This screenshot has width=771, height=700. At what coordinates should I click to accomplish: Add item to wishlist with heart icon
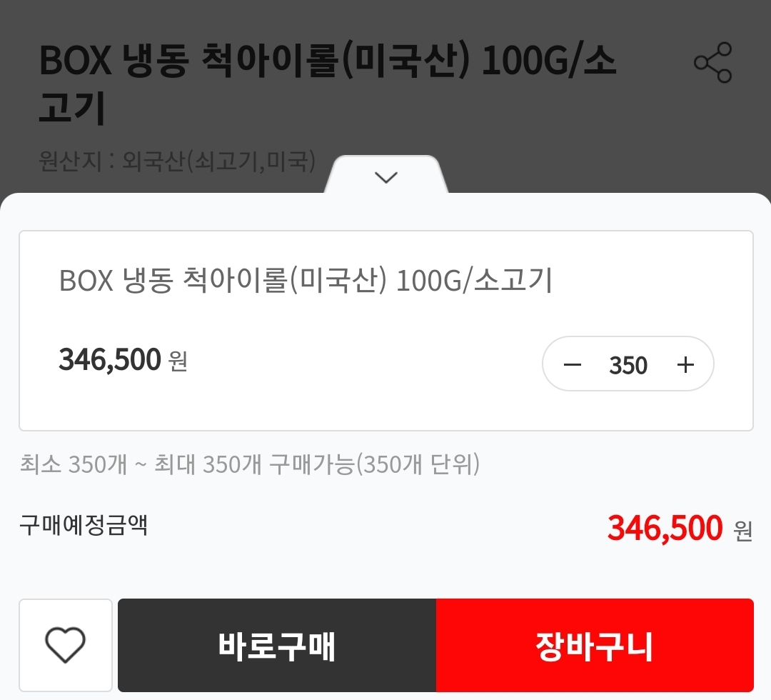[66, 645]
